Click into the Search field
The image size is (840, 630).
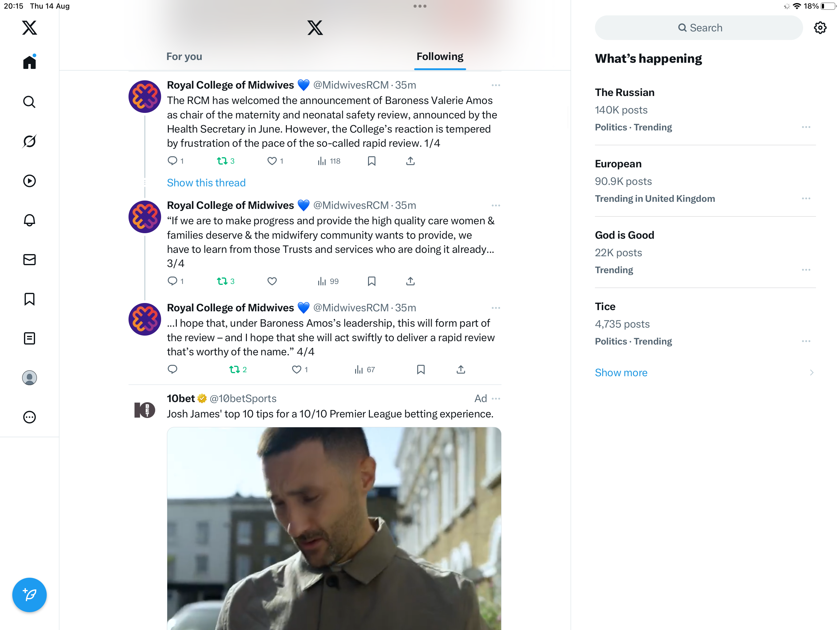tap(699, 28)
